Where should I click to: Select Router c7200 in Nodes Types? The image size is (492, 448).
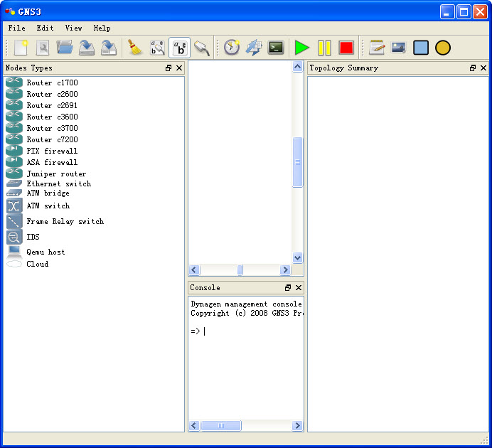click(x=52, y=139)
